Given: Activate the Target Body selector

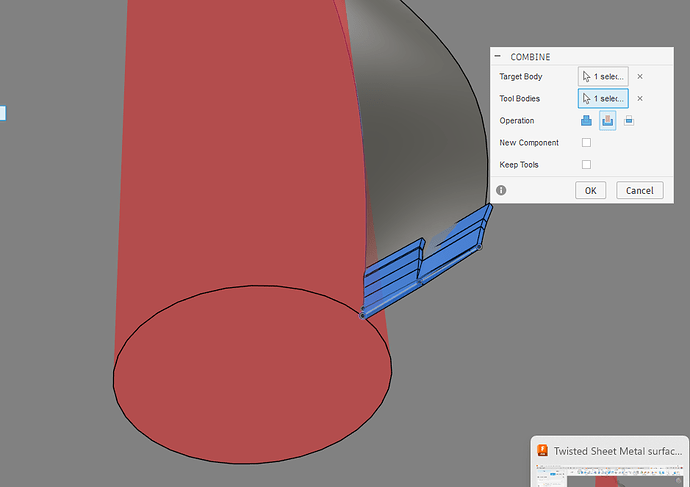Looking at the screenshot, I should (603, 76).
